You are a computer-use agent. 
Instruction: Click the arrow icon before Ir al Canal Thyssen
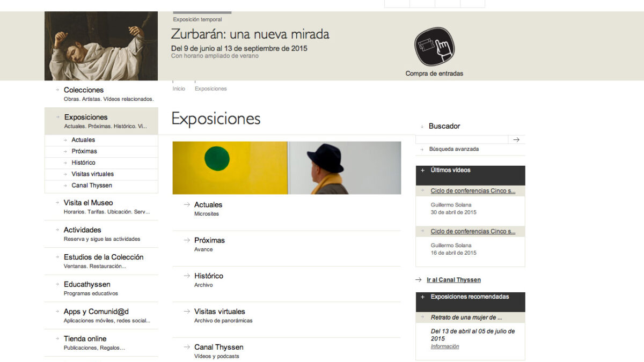point(419,280)
